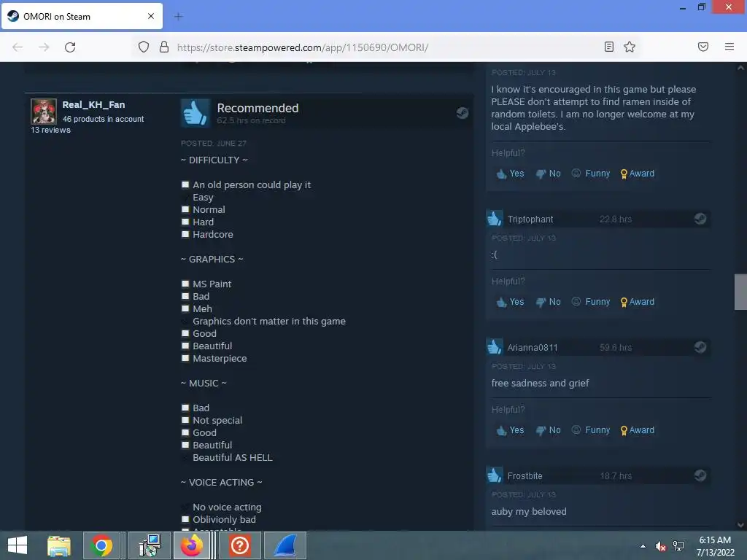Vote Yes on Arianna0811's review
The image size is (747, 560).
click(510, 430)
